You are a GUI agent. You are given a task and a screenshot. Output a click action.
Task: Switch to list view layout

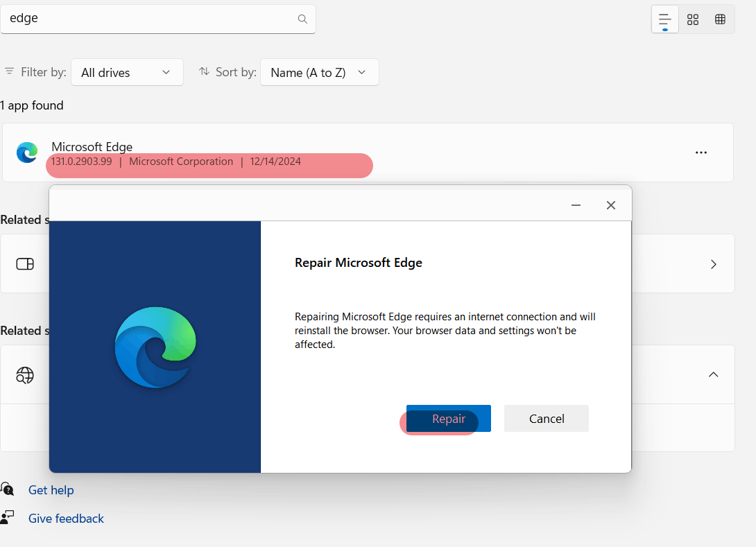pos(665,19)
